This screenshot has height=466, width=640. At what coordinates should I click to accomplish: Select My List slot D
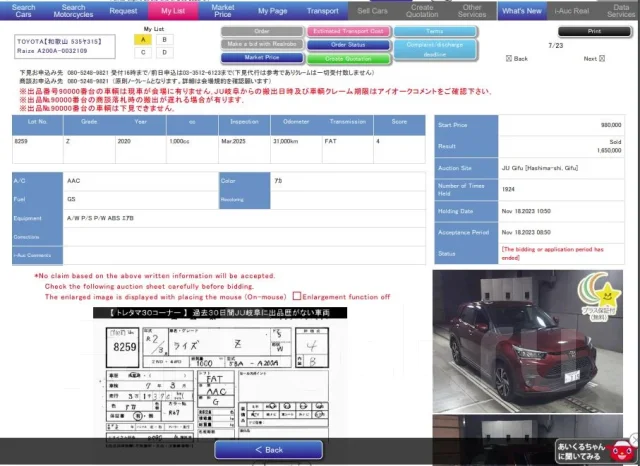click(164, 52)
